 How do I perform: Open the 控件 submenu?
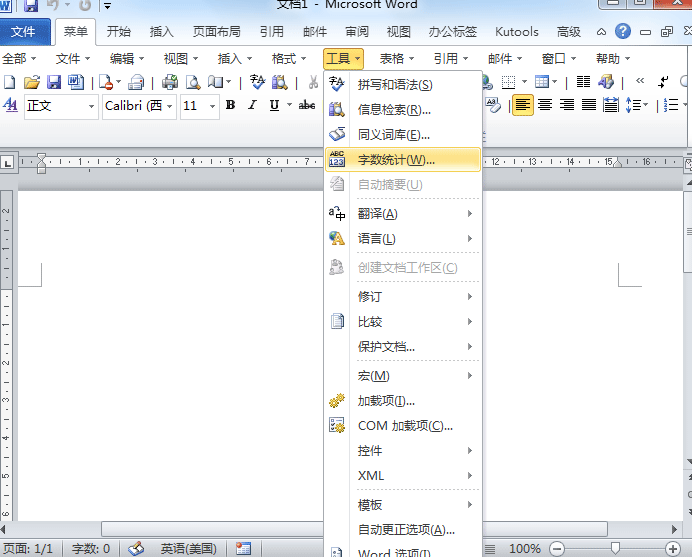403,451
